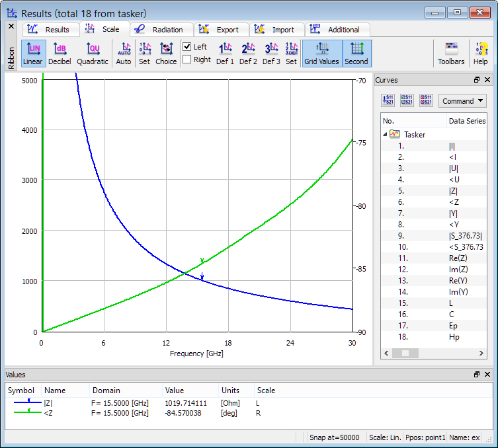
Task: Open the Toolbars menu in the ribbon
Action: tap(451, 54)
